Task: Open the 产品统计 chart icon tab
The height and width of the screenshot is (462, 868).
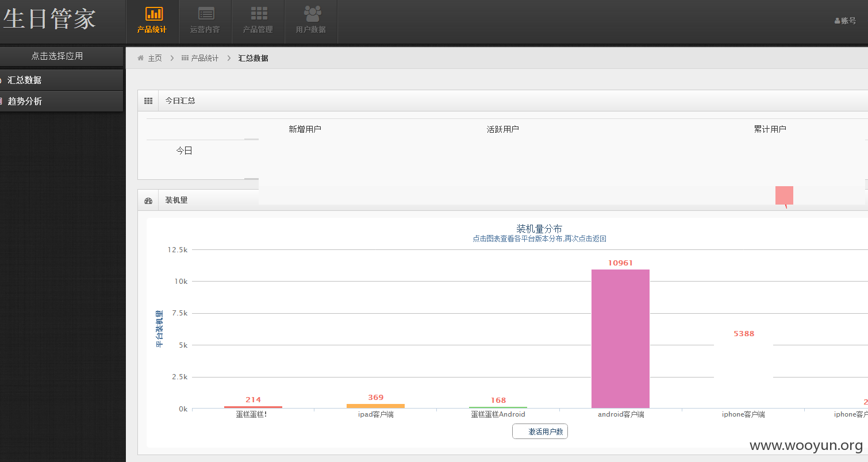Action: coord(152,22)
